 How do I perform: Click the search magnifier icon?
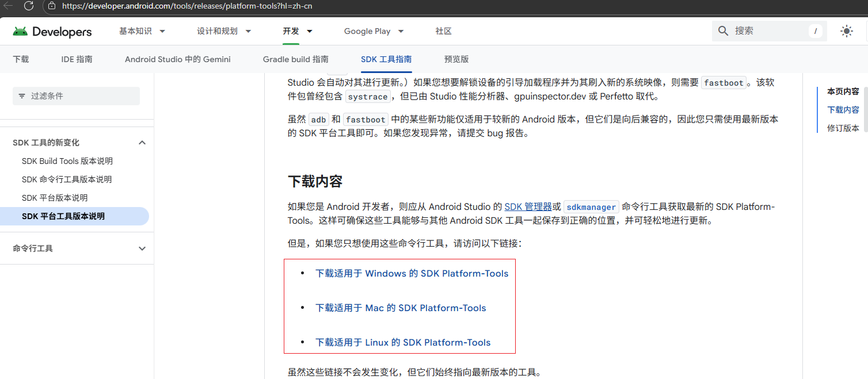(724, 31)
